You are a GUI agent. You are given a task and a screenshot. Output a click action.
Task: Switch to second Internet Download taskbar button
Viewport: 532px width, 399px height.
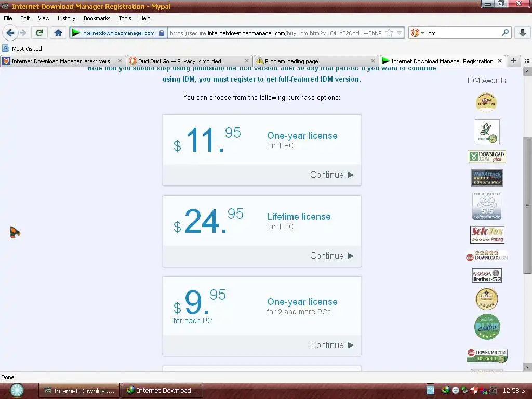[x=162, y=391]
